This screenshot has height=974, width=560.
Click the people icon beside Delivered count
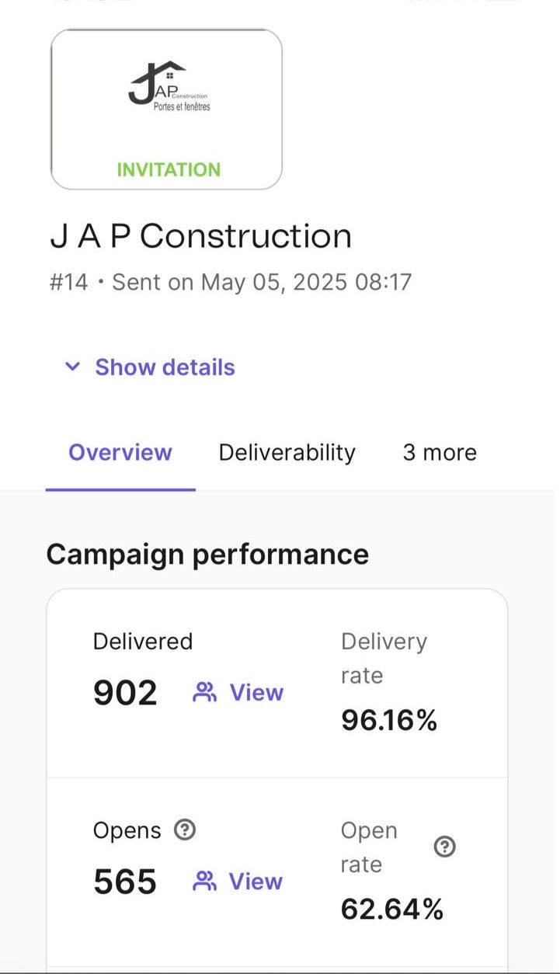coord(205,692)
